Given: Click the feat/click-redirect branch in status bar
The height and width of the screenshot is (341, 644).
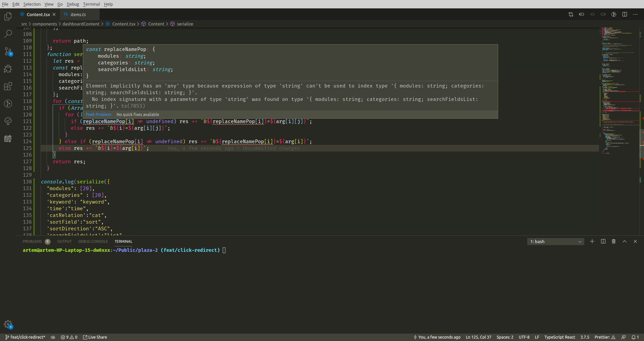Looking at the screenshot, I should tap(25, 337).
